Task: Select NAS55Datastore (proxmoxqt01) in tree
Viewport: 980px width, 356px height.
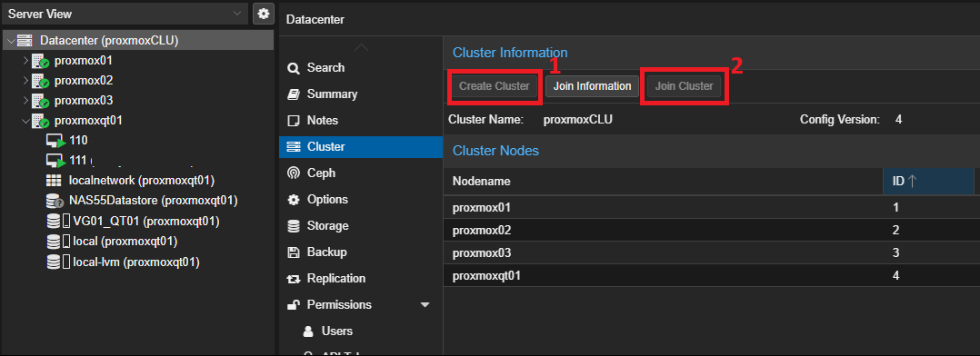Action: tap(153, 201)
